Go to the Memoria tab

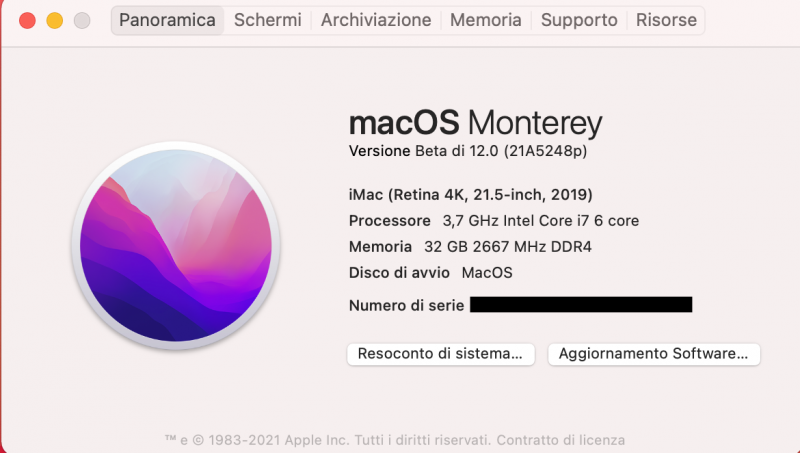(x=485, y=20)
